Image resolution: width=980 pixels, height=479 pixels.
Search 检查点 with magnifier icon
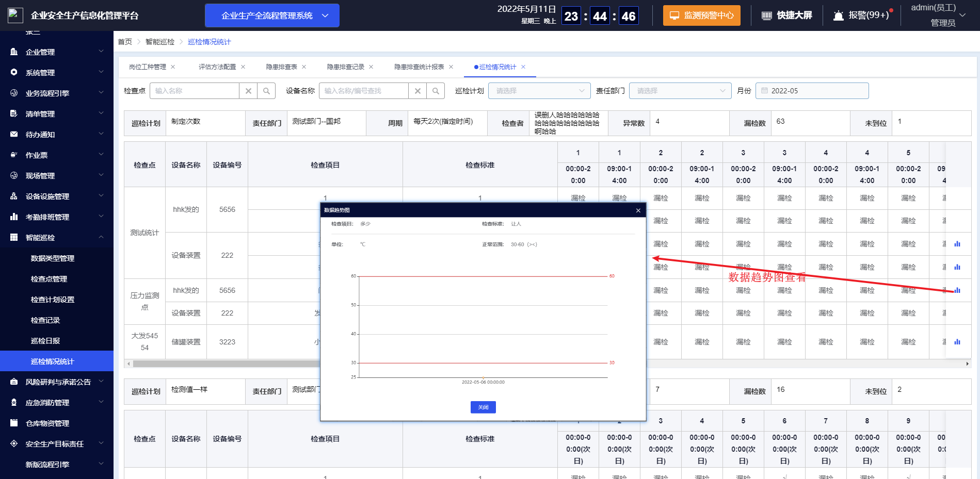point(266,91)
